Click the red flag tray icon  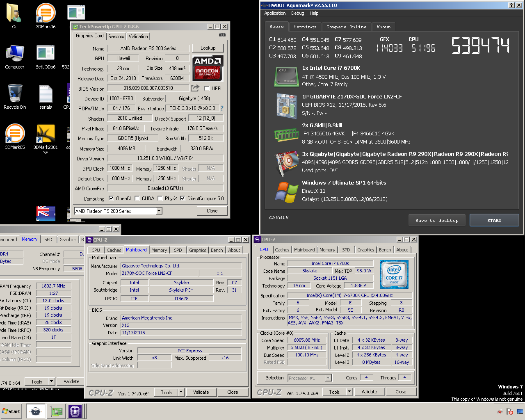[510, 411]
